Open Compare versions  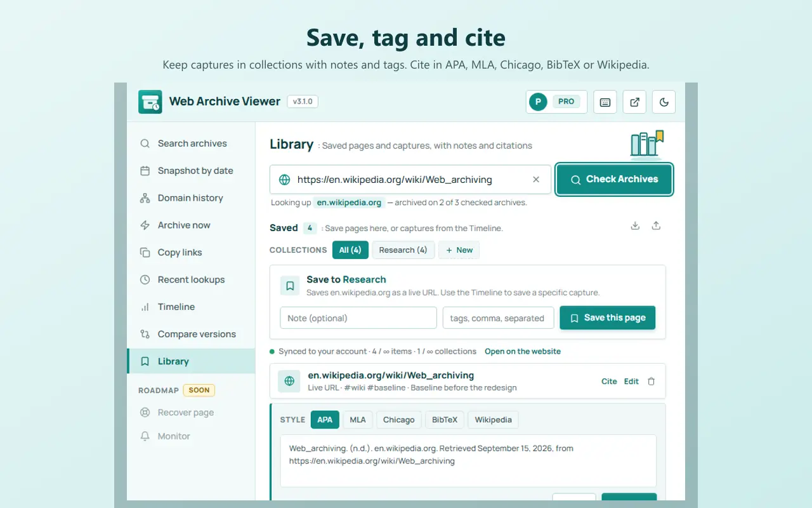191,335
